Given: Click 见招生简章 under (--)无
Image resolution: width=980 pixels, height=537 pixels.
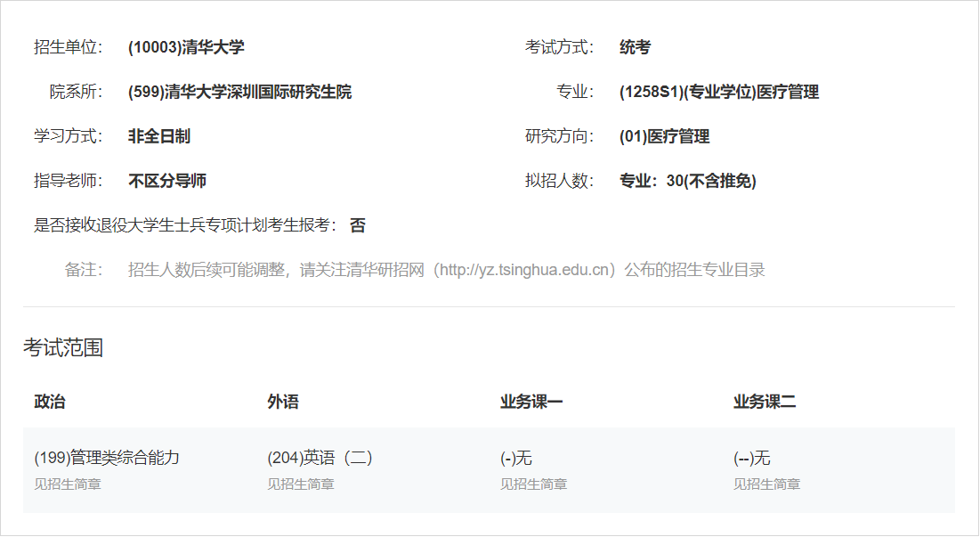Looking at the screenshot, I should [767, 484].
